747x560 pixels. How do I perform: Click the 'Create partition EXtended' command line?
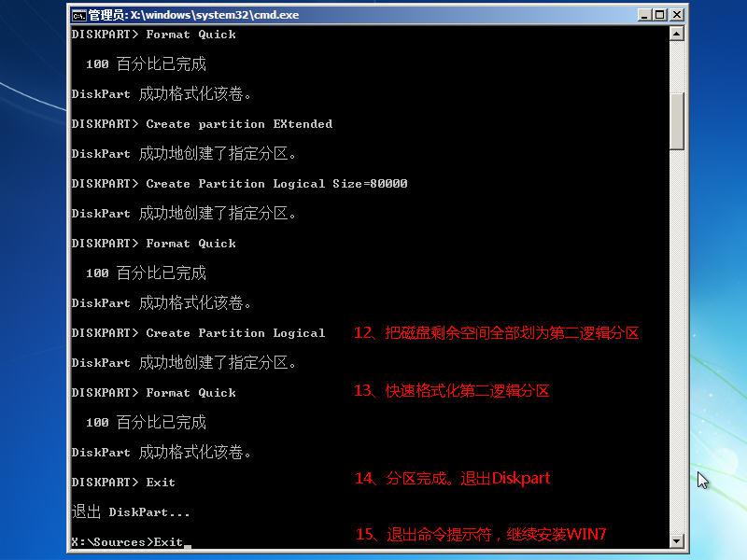(x=202, y=124)
